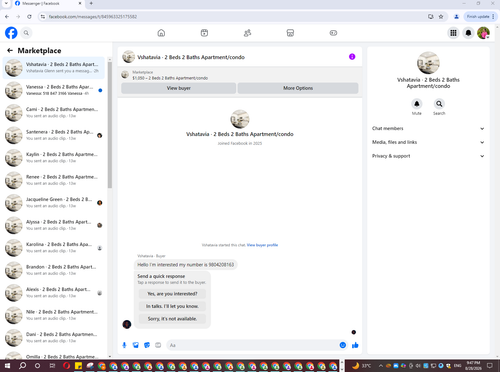
Task: Expand Media, files and links section
Action: [428, 142]
